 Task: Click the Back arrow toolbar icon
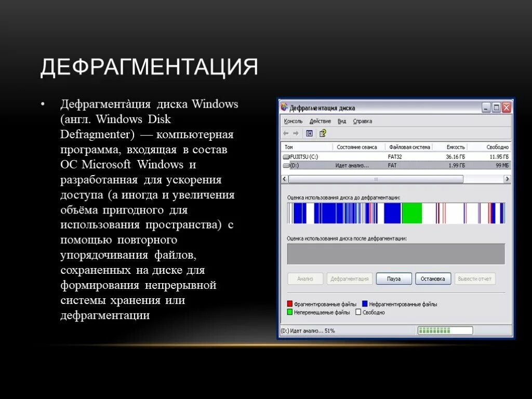(x=286, y=134)
